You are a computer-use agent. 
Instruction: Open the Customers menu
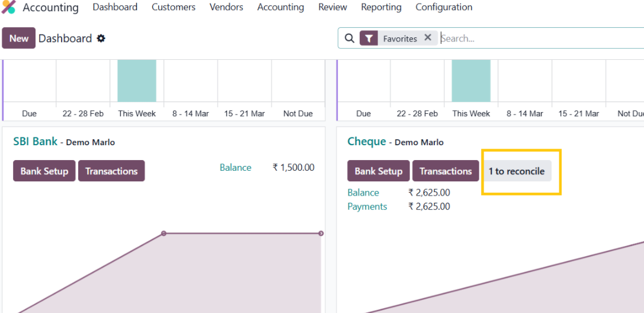click(x=173, y=7)
